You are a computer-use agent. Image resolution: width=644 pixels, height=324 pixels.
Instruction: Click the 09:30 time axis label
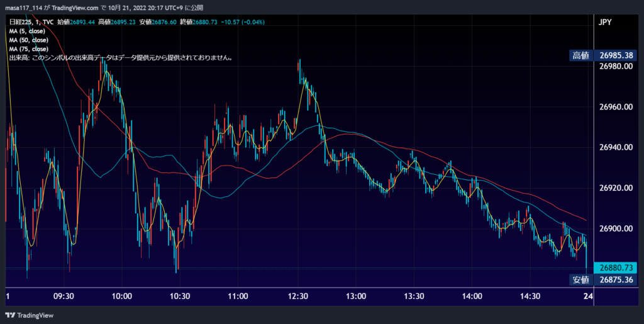point(65,296)
